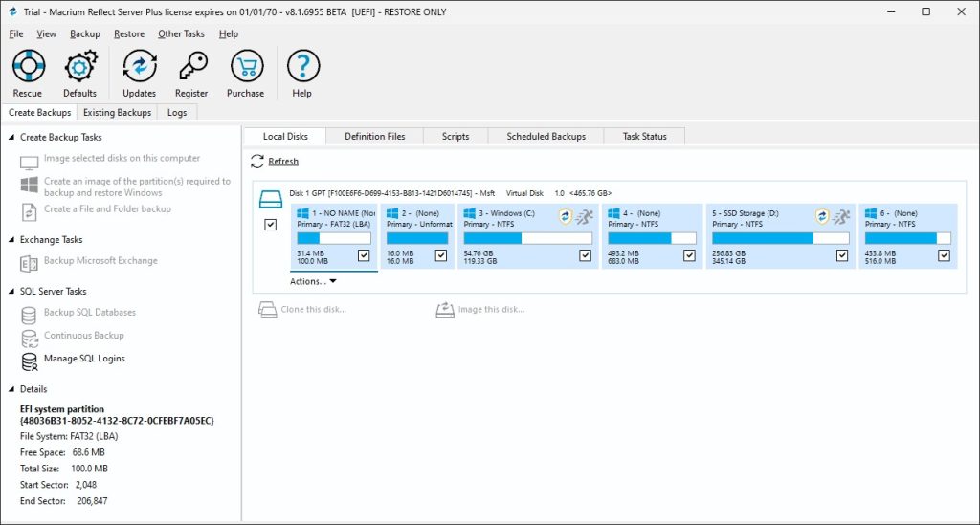980x525 pixels.
Task: Collapse the Details section
Action: pyautogui.click(x=11, y=389)
